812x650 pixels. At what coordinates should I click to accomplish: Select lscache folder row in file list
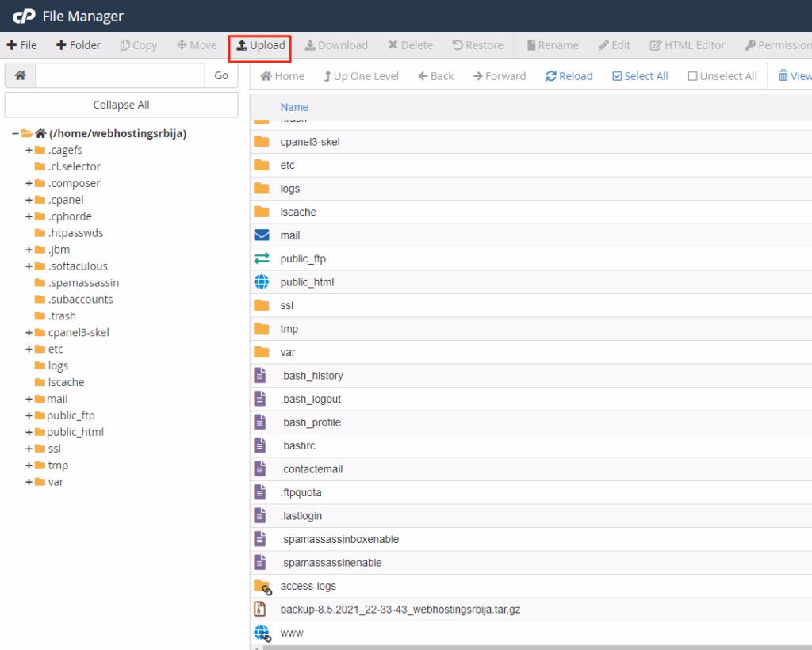[530, 212]
